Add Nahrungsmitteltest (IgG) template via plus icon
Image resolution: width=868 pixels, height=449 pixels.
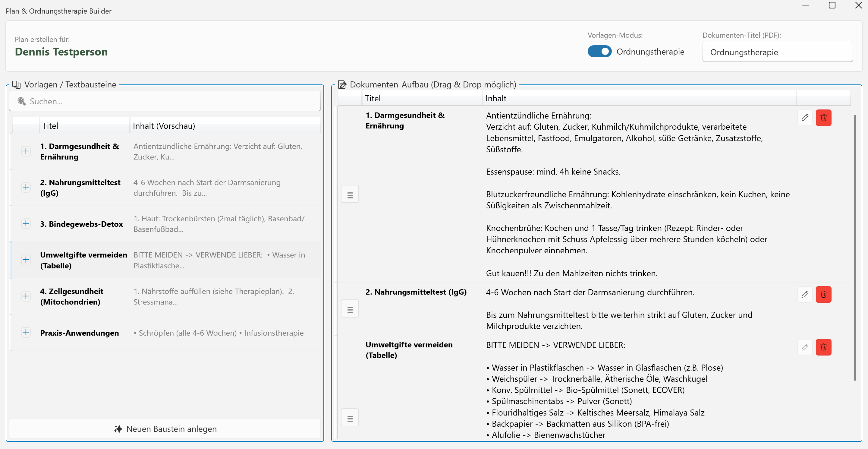point(26,188)
